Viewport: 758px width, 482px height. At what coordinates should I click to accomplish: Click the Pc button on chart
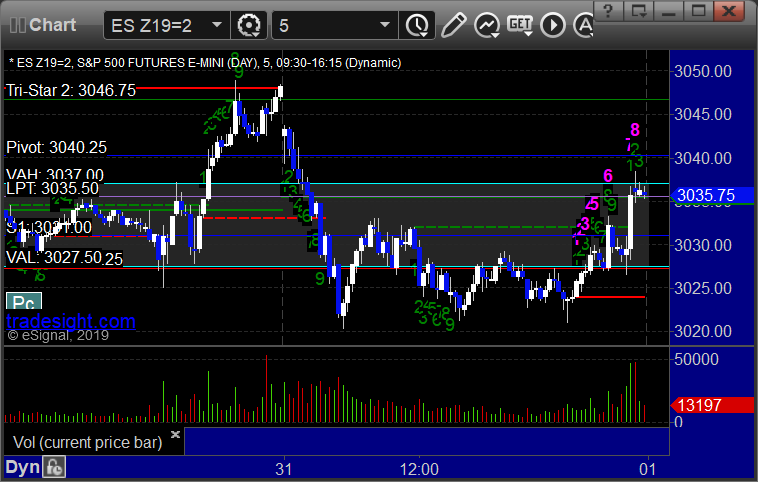24,302
